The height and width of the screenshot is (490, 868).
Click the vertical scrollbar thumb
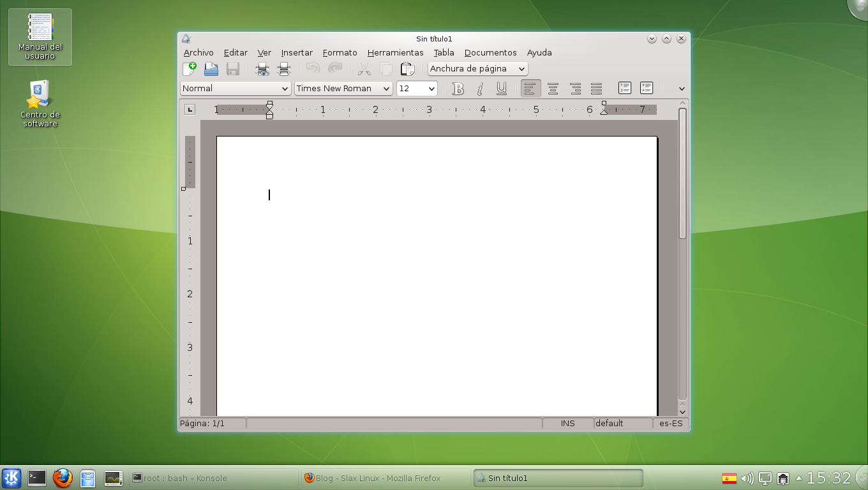tap(682, 174)
